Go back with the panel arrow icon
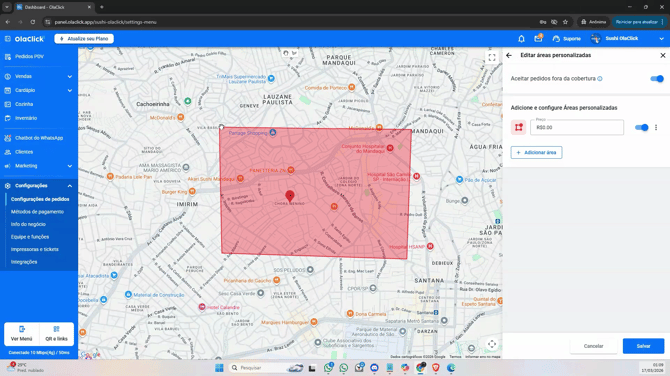Image resolution: width=670 pixels, height=376 pixels. pos(509,55)
